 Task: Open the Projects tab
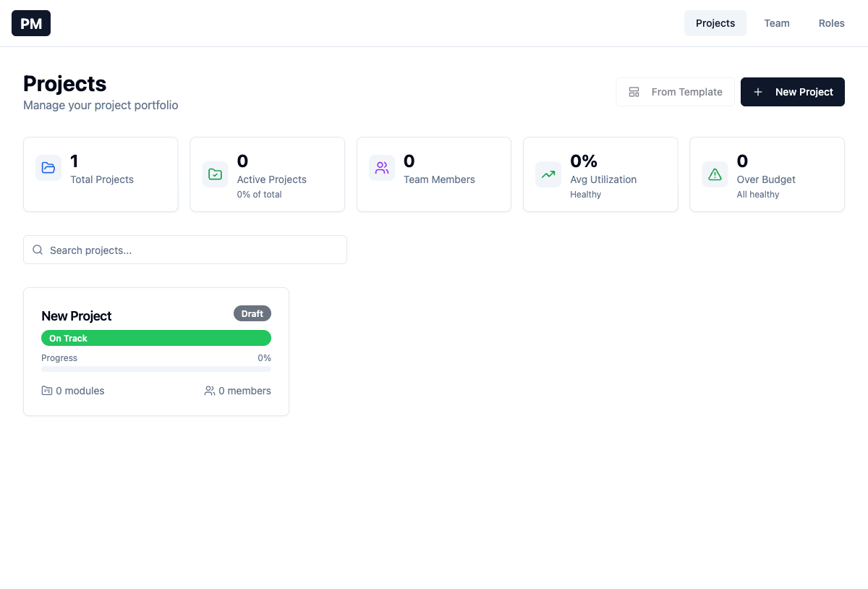pyautogui.click(x=715, y=23)
